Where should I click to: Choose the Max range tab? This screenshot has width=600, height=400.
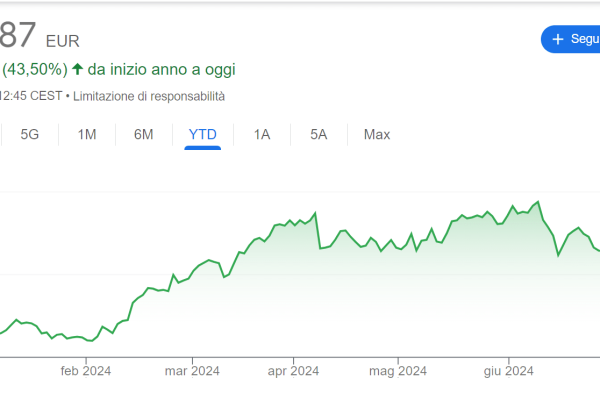tap(377, 134)
